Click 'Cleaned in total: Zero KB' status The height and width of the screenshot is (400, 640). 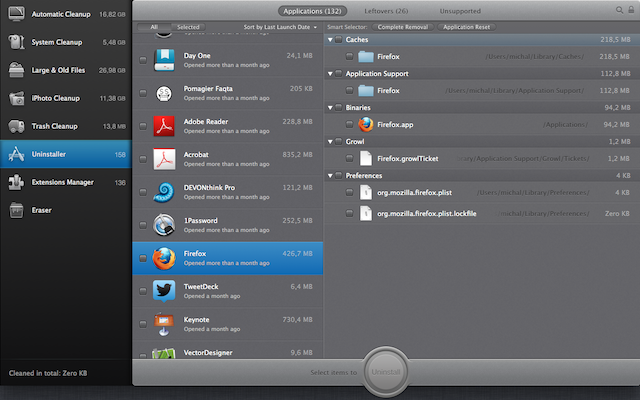(48, 373)
